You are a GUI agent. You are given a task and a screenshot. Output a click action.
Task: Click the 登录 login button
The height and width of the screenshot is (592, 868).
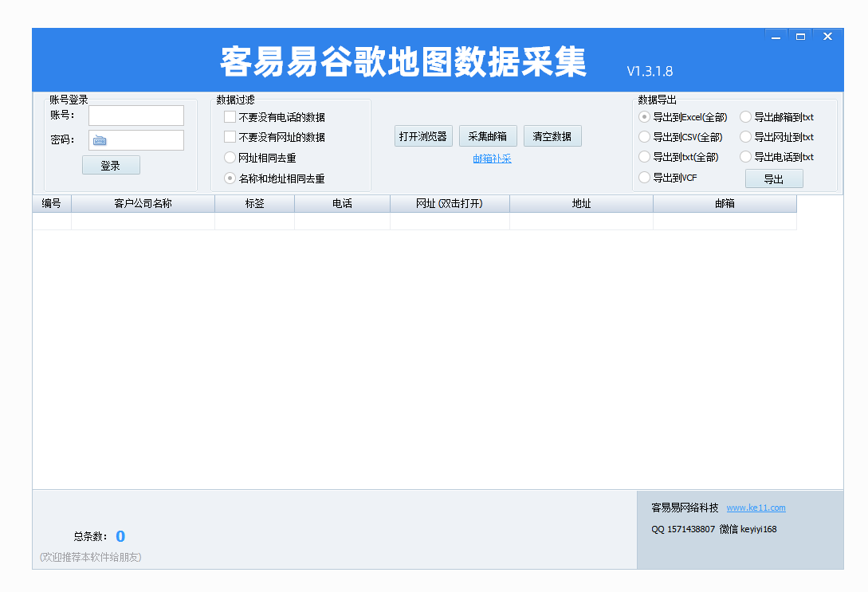111,166
